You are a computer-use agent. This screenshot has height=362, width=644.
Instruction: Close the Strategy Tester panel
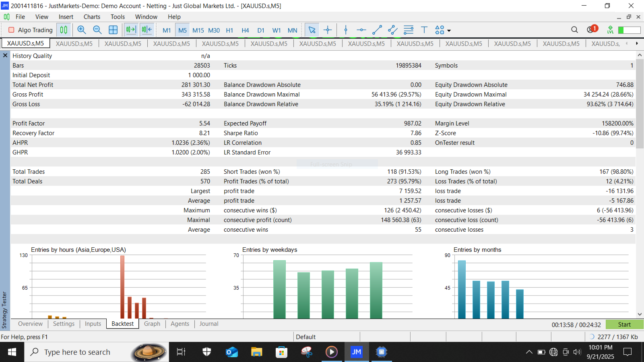tap(5, 56)
